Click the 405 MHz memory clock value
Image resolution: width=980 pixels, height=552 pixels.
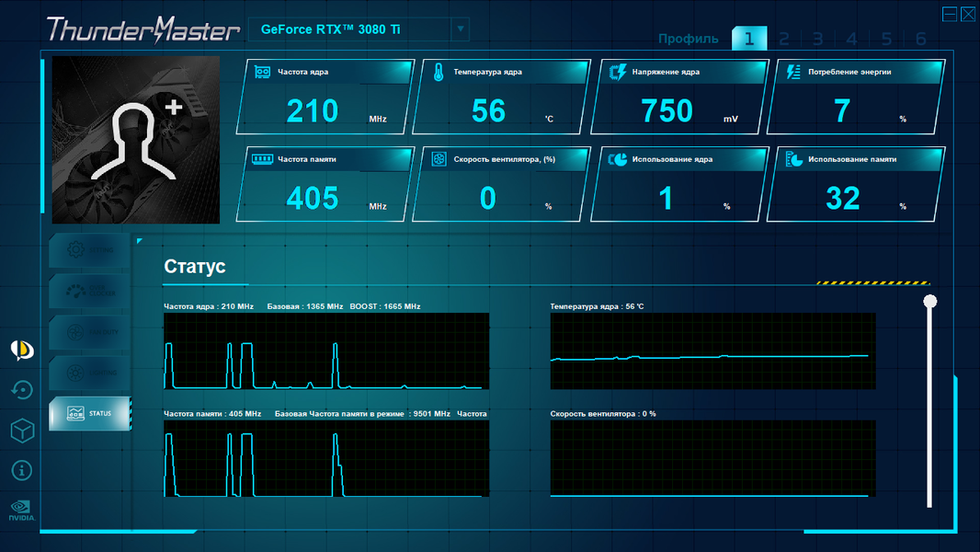(x=312, y=199)
